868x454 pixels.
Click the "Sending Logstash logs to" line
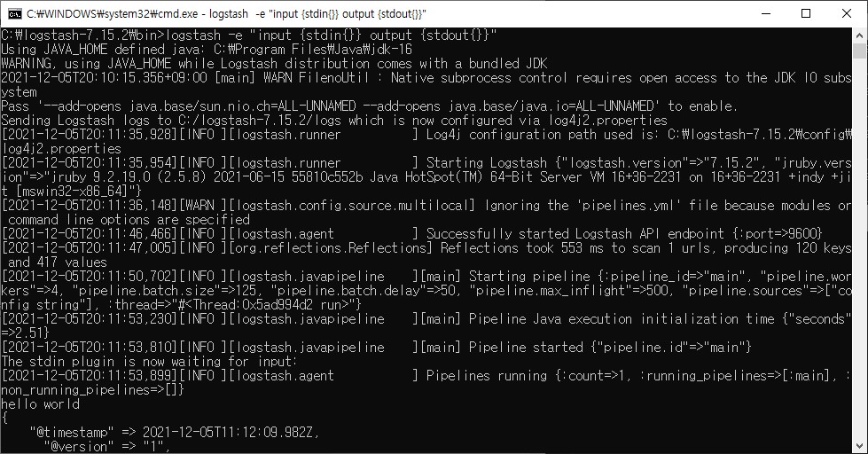(x=334, y=120)
